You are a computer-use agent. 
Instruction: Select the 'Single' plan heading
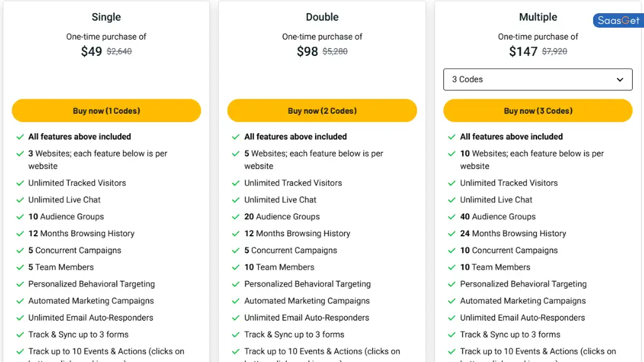(106, 17)
